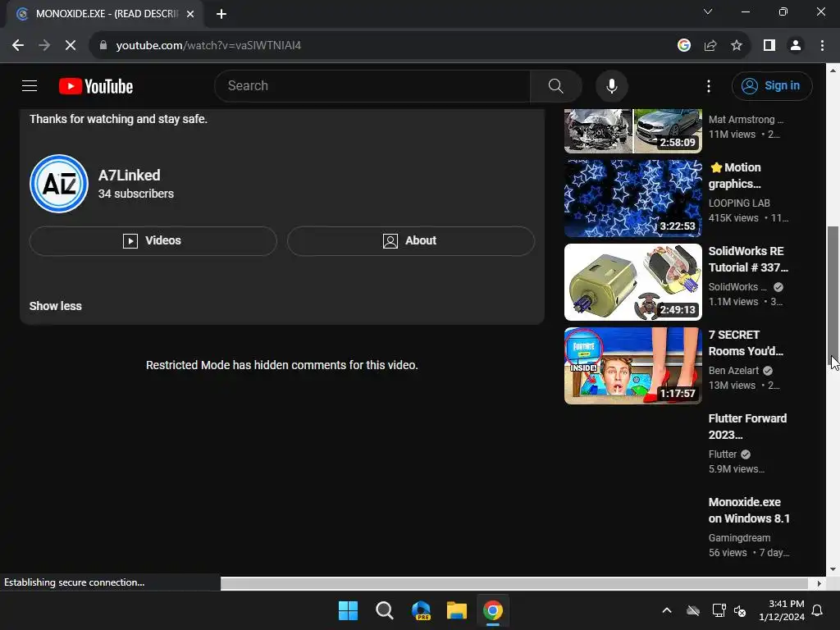Open A7Linked channel avatar
Viewport: 840px width, 630px height.
pyautogui.click(x=59, y=184)
